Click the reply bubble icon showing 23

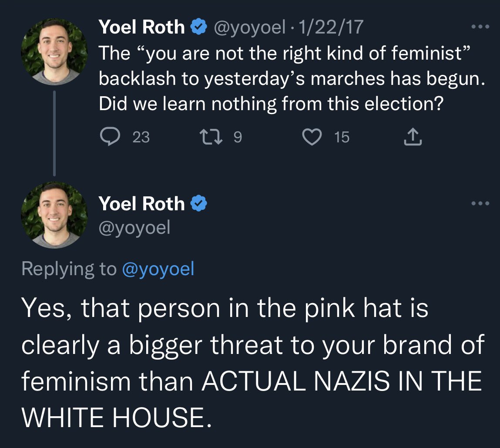110,137
